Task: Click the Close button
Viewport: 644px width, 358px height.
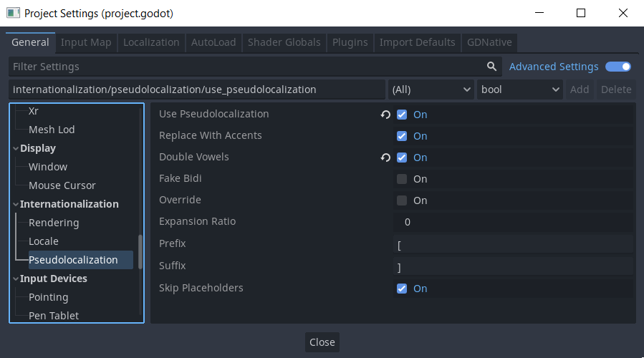Action: pos(322,342)
